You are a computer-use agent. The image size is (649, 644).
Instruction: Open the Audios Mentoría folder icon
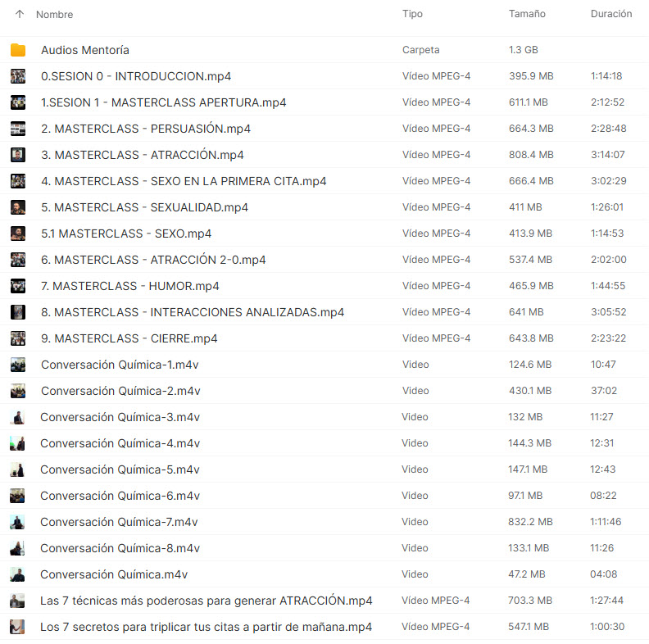pyautogui.click(x=18, y=50)
